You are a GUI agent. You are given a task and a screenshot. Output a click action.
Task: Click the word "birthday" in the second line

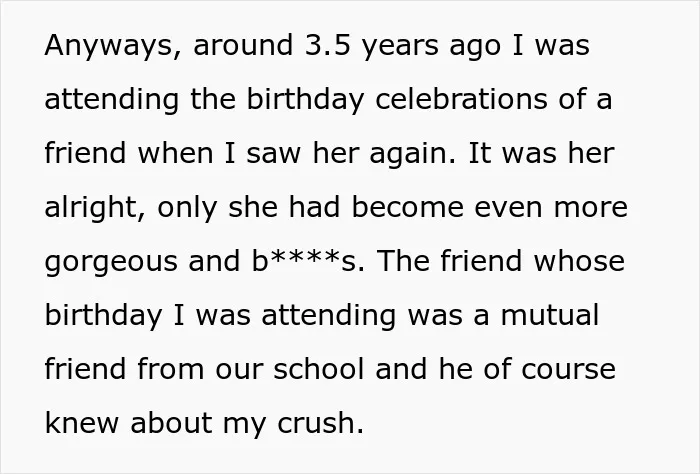[305, 100]
